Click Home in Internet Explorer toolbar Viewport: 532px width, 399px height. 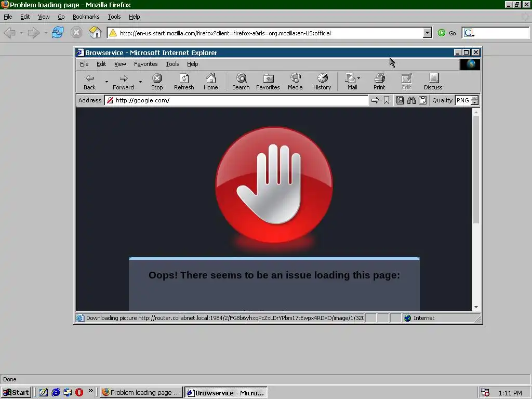211,82
